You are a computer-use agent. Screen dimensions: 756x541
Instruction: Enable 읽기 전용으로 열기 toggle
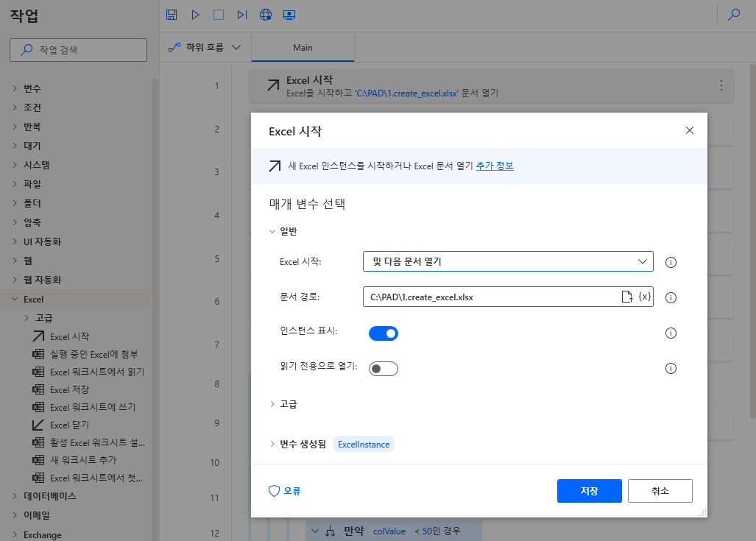(x=384, y=369)
